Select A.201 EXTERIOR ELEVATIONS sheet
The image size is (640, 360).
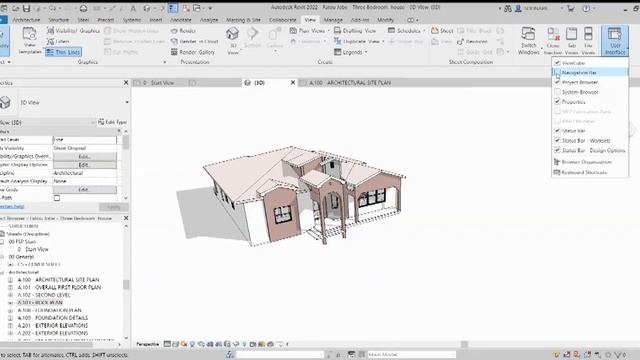tap(53, 325)
